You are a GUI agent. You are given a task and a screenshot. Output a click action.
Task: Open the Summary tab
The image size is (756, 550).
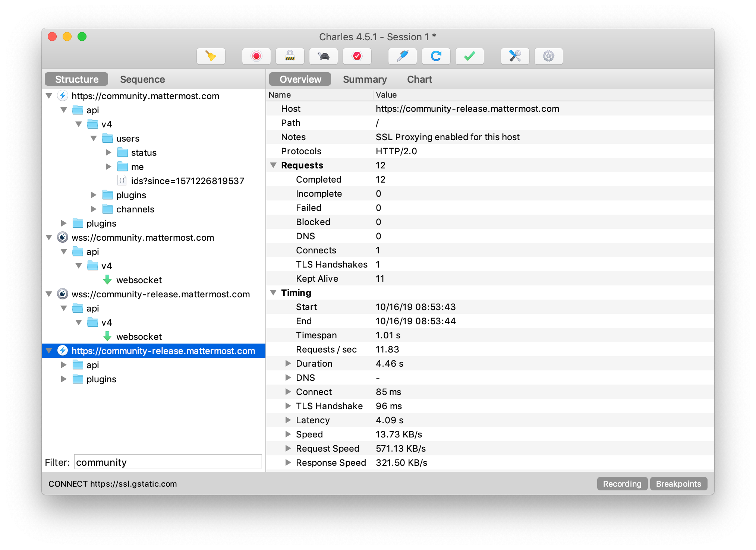[x=365, y=79]
